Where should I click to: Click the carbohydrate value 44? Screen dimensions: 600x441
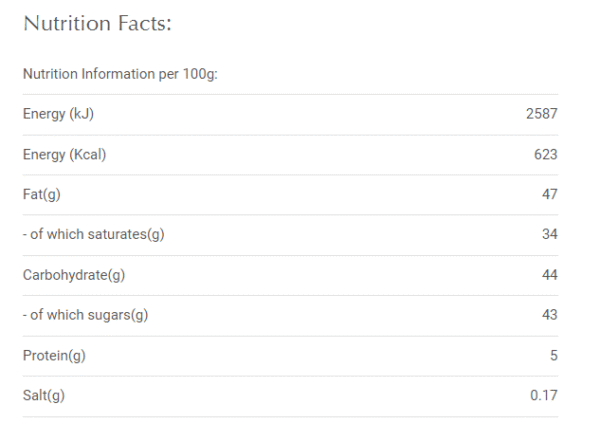coord(549,275)
